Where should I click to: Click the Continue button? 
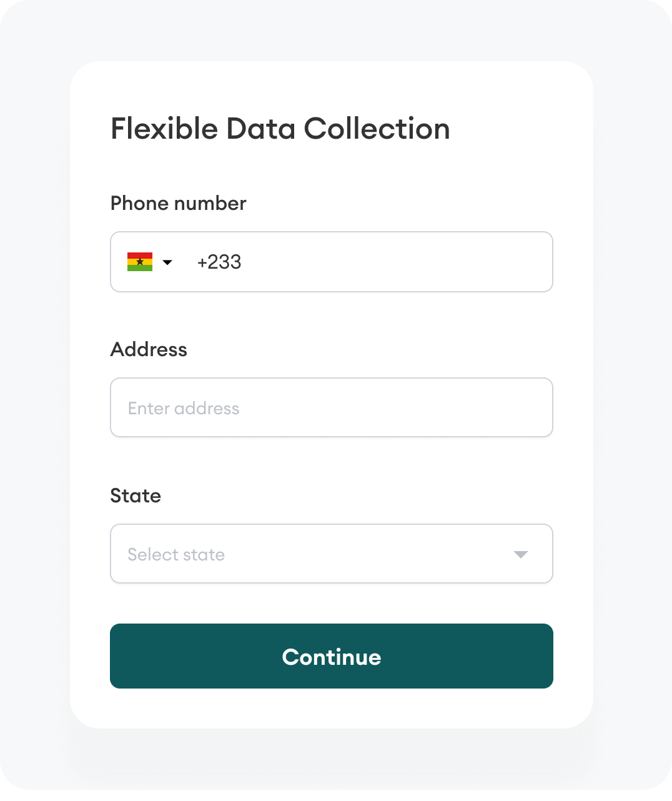click(332, 656)
